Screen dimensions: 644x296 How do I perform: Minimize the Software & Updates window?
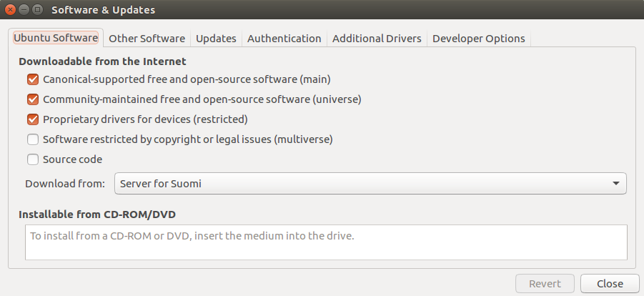(24, 10)
